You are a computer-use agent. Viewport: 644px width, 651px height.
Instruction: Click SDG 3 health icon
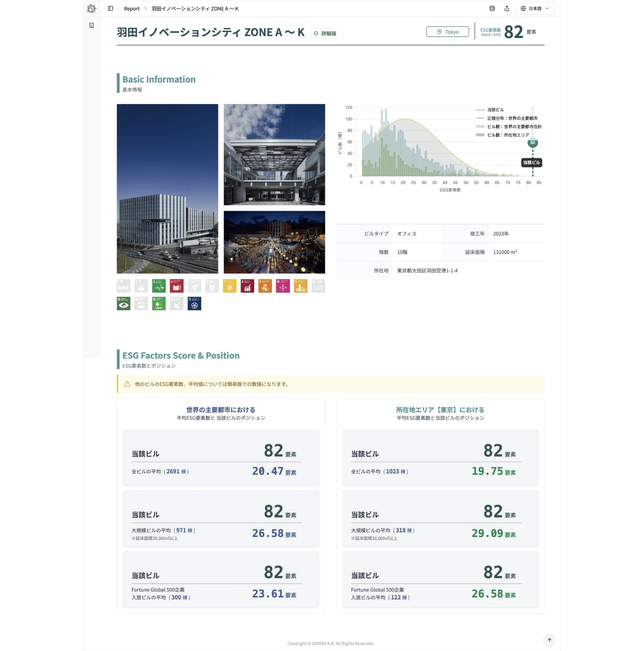[x=159, y=286]
